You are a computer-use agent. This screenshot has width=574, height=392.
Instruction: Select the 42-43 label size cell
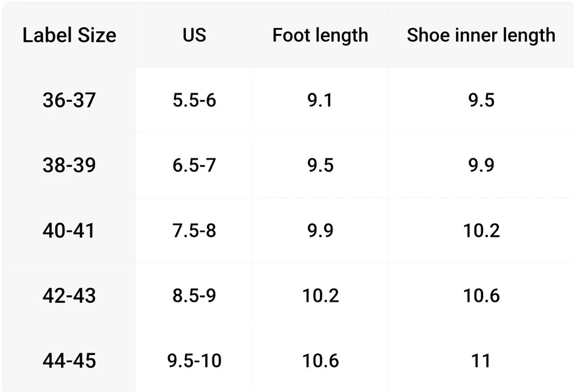69,295
